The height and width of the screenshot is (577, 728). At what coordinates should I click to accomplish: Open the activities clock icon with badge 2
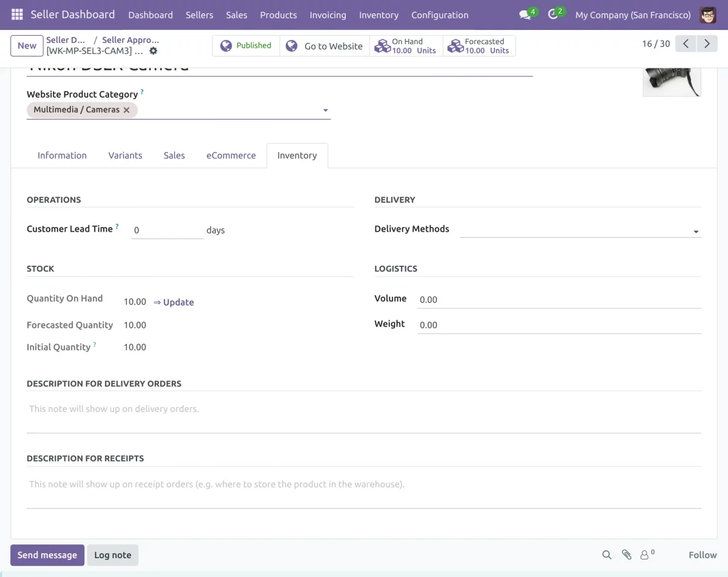[553, 15]
